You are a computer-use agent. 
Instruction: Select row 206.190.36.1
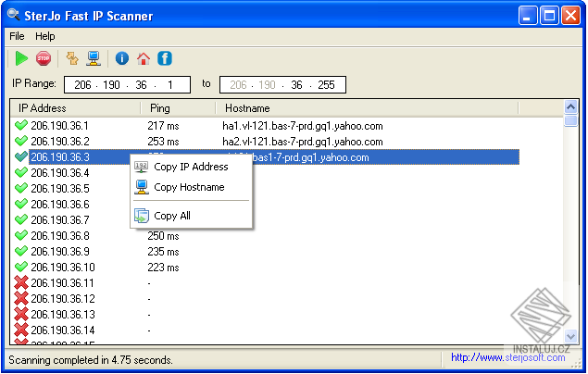point(266,126)
